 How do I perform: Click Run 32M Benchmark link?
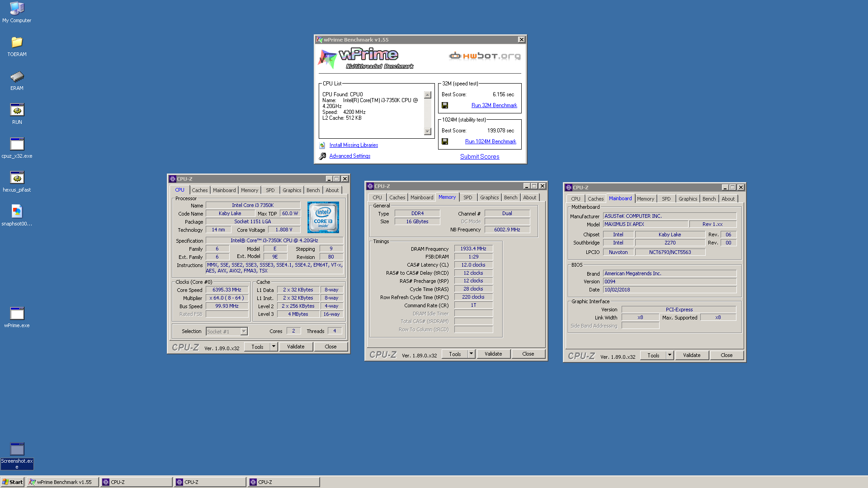494,105
